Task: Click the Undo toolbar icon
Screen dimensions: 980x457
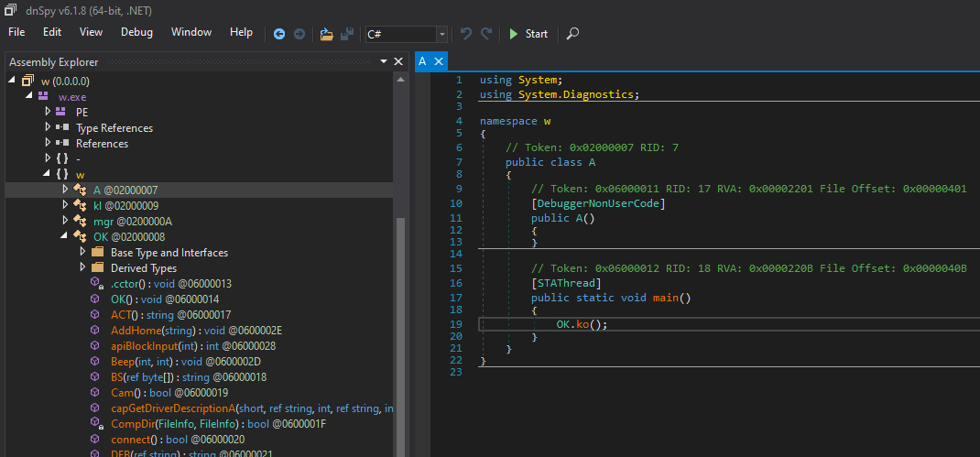Action: tap(466, 34)
